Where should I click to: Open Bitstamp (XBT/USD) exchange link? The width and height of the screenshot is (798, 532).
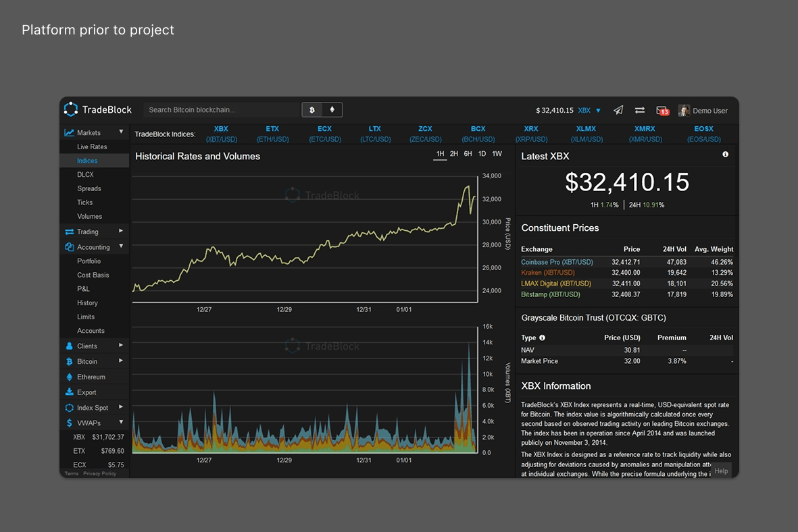[x=550, y=294]
